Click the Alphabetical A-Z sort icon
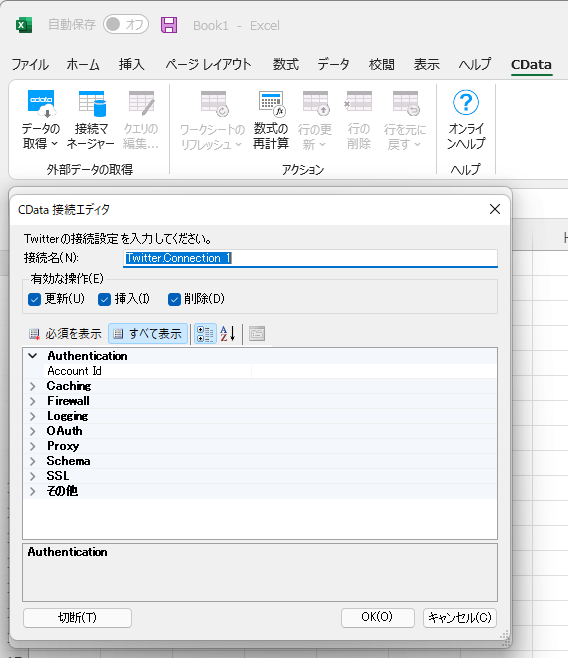The image size is (568, 658). click(228, 334)
